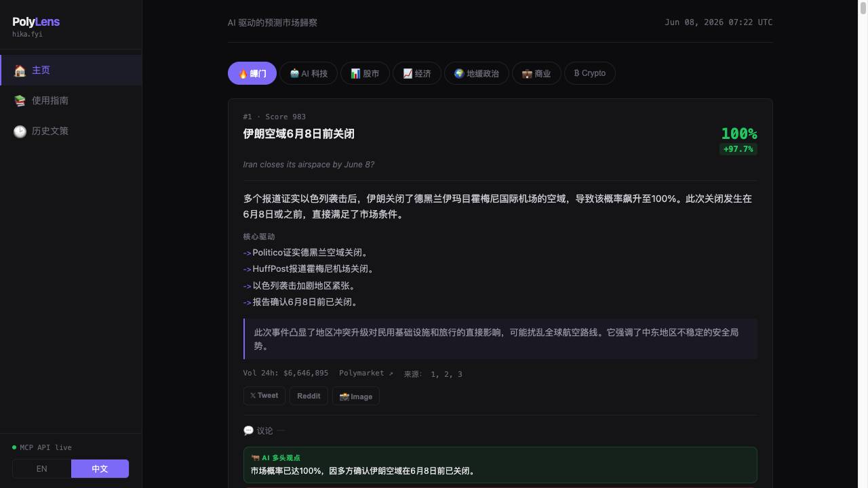Image resolution: width=868 pixels, height=488 pixels.
Task: Click the green MCP API live status dot
Action: point(14,447)
